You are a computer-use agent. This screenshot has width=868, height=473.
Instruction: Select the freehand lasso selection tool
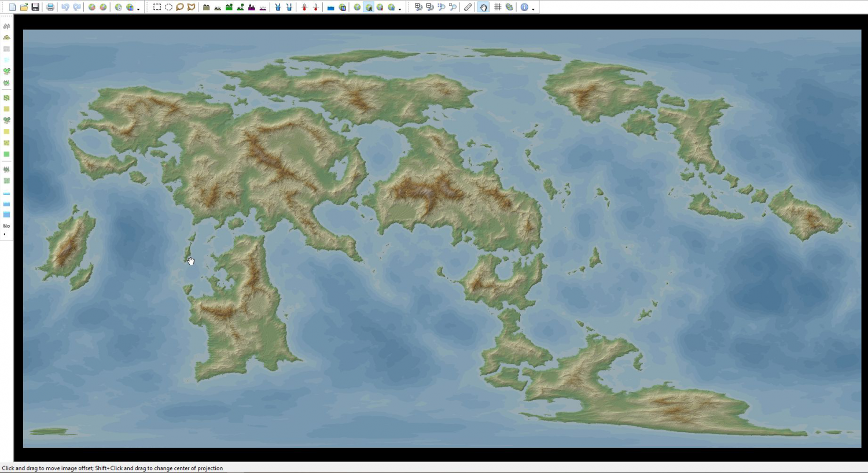click(x=180, y=7)
